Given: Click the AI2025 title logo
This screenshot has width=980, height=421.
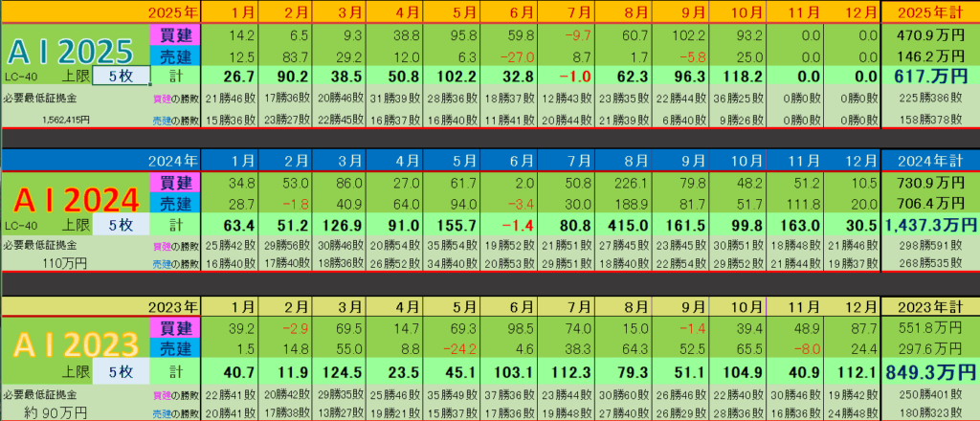Looking at the screenshot, I should click(x=75, y=48).
